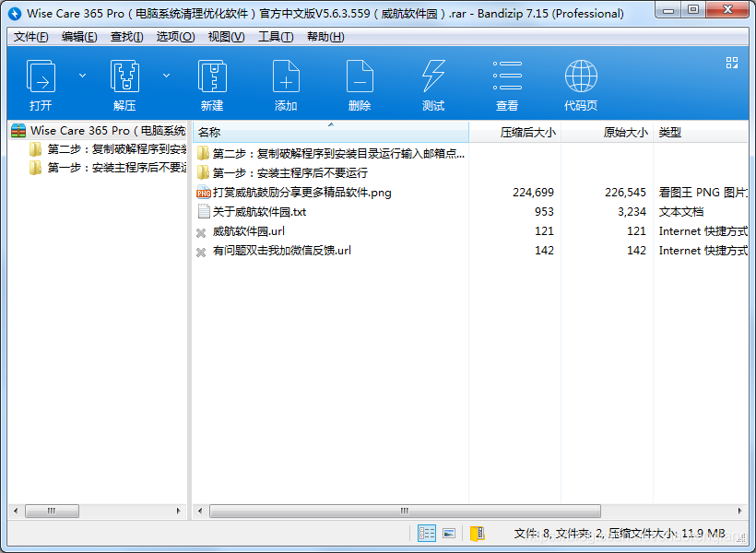Screen dimensions: 756x553
Task: Open the 视图(V) menu
Action: [x=226, y=37]
